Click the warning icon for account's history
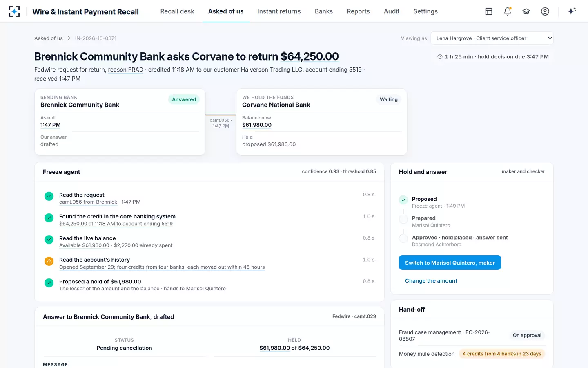This screenshot has width=588, height=368. tap(49, 261)
